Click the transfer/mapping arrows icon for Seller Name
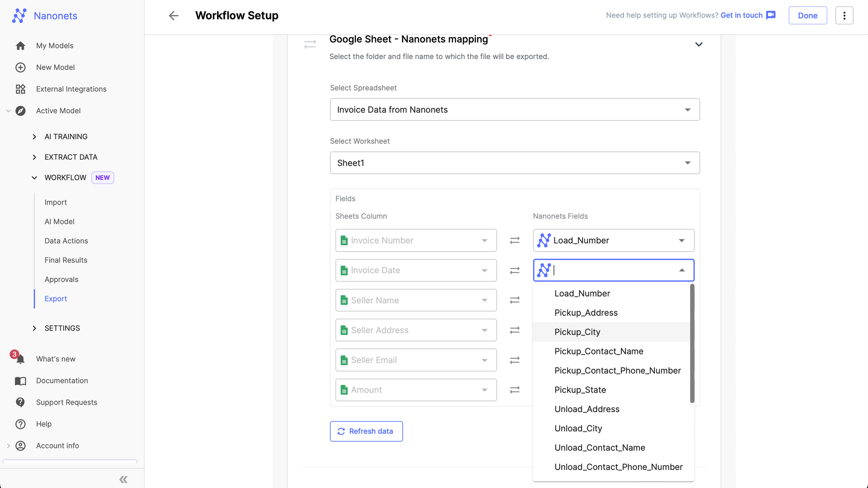Image resolution: width=868 pixels, height=488 pixels. (514, 300)
